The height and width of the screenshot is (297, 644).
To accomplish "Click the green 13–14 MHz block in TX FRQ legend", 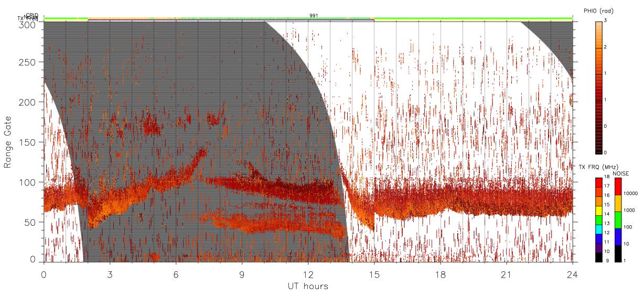I will click(x=598, y=219).
